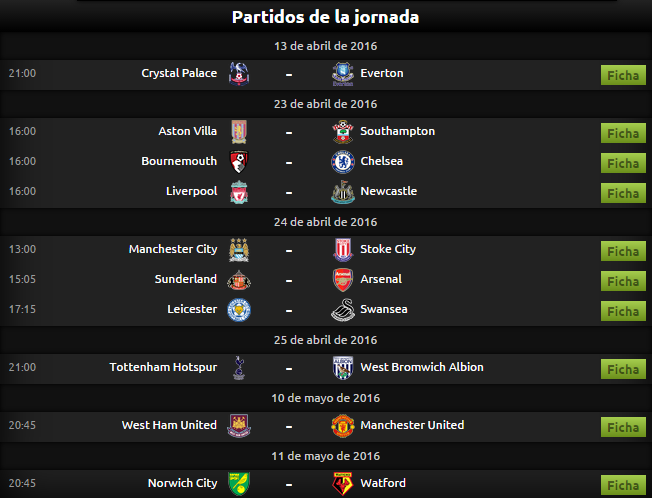
Task: Open Ficha for Bournemouth vs Chelsea match
Action: [x=623, y=163]
